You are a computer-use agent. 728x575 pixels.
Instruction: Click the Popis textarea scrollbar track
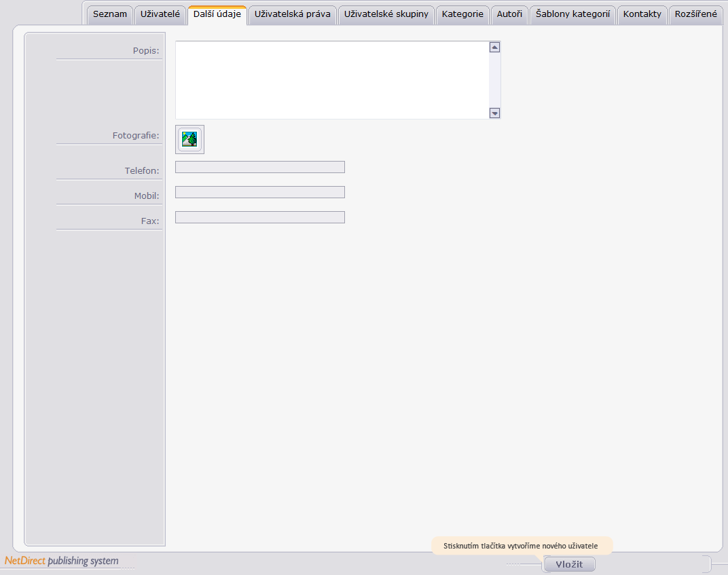click(494, 80)
